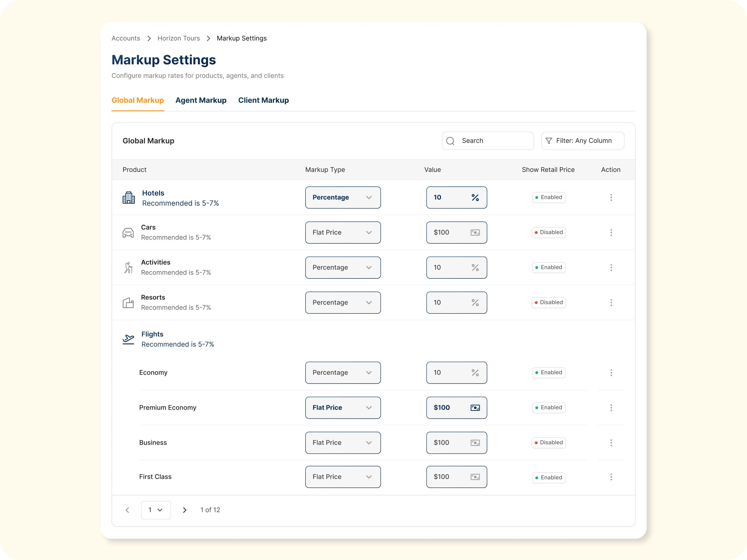The image size is (747, 560).
Task: Go to Accounts breadcrumb
Action: tap(126, 39)
